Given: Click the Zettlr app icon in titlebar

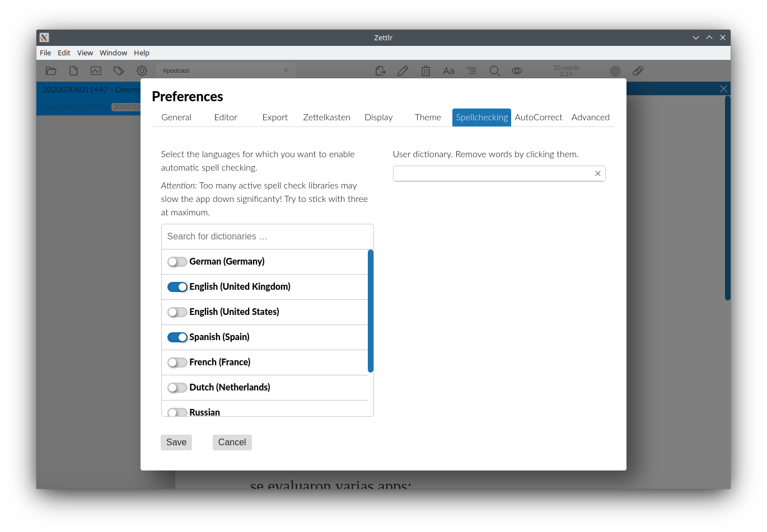Looking at the screenshot, I should [x=44, y=37].
